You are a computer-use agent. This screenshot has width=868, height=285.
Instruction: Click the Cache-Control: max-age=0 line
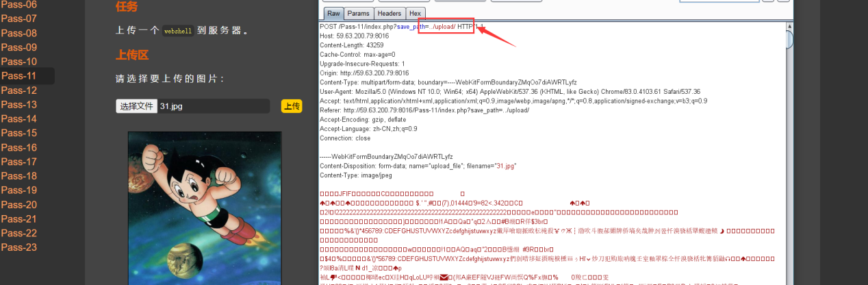[x=356, y=54]
